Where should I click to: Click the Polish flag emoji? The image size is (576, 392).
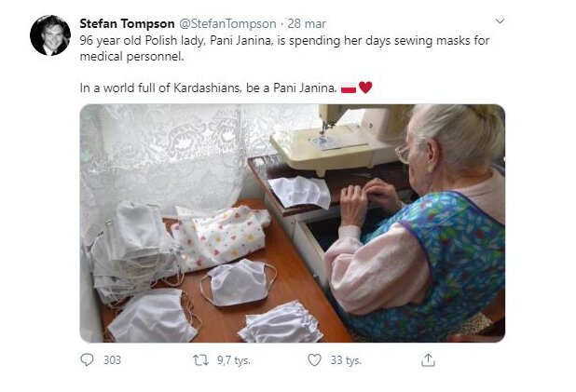click(x=349, y=88)
